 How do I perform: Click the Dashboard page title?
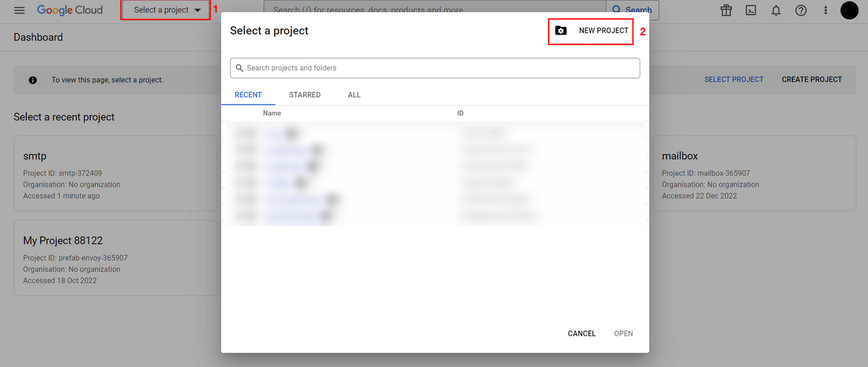38,37
